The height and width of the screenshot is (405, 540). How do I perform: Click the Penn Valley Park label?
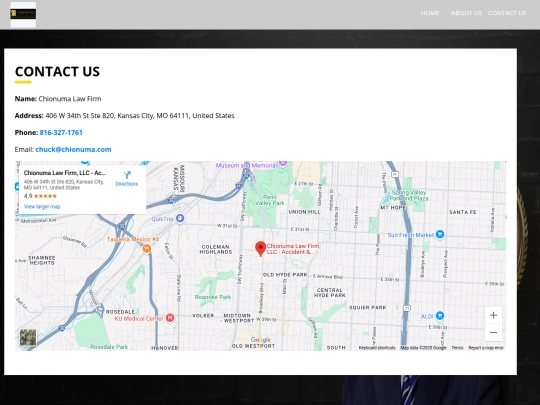[x=270, y=200]
